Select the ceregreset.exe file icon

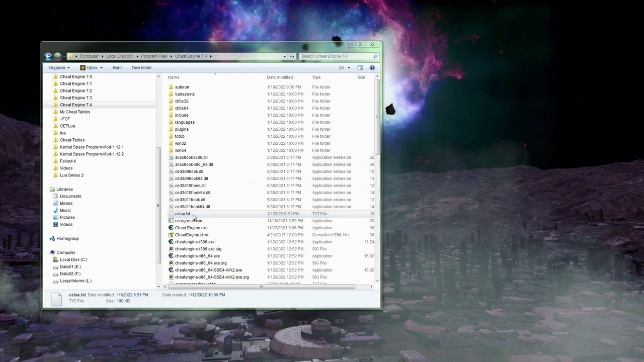click(171, 221)
